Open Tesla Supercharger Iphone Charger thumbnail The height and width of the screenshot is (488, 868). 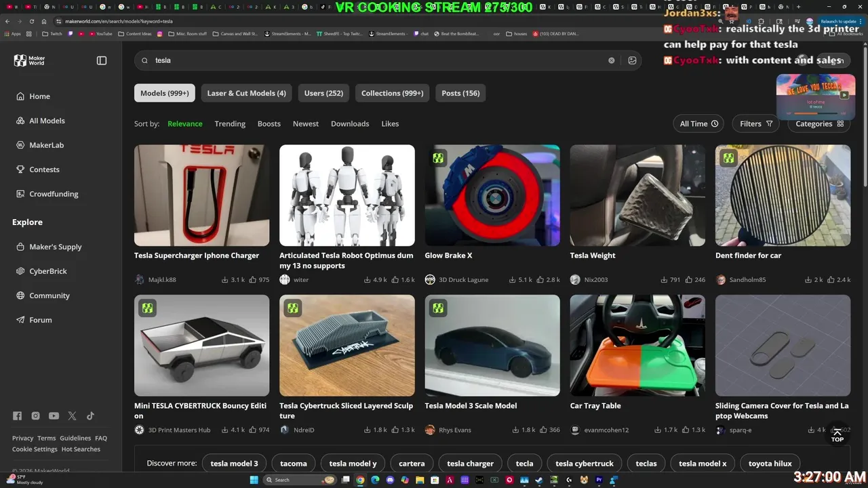[201, 195]
